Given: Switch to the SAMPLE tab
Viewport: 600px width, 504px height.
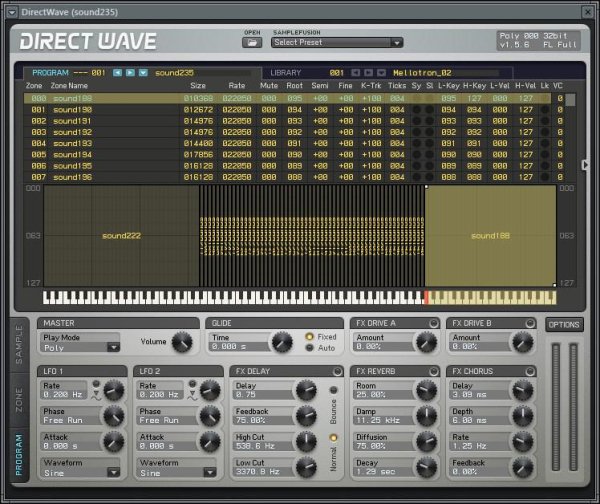Looking at the screenshot, I should tap(19, 345).
